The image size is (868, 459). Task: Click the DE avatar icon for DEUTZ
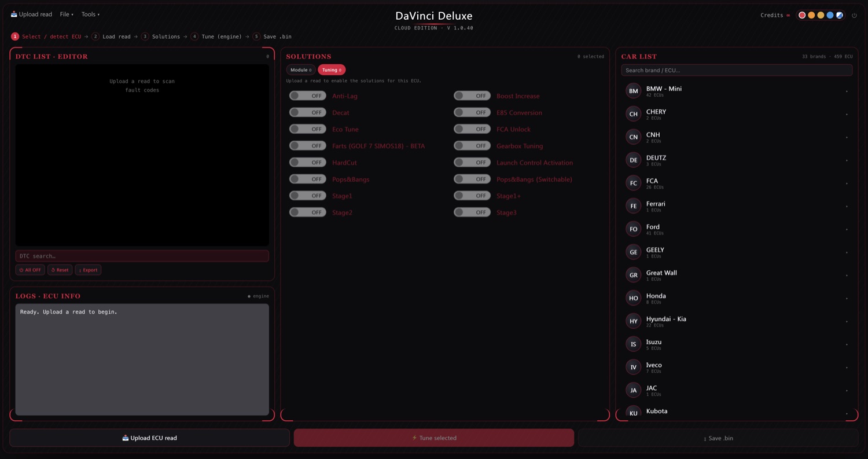(x=634, y=160)
